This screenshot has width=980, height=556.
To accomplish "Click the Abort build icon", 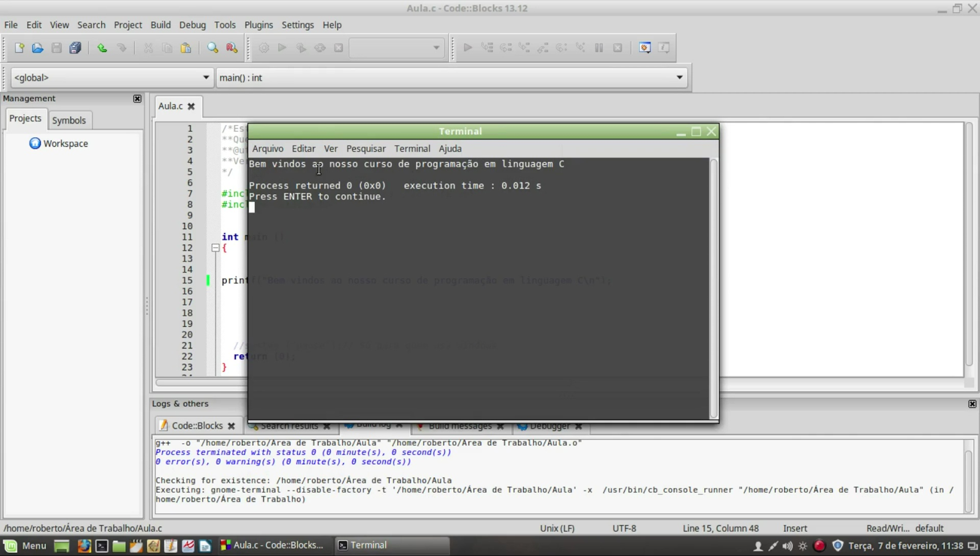I will pyautogui.click(x=339, y=48).
